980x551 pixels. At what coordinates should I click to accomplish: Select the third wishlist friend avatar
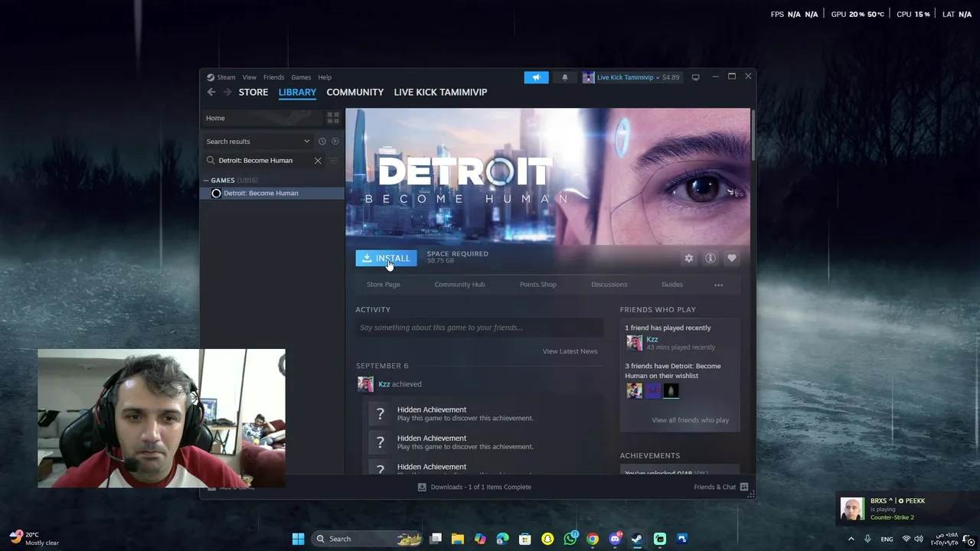click(671, 391)
